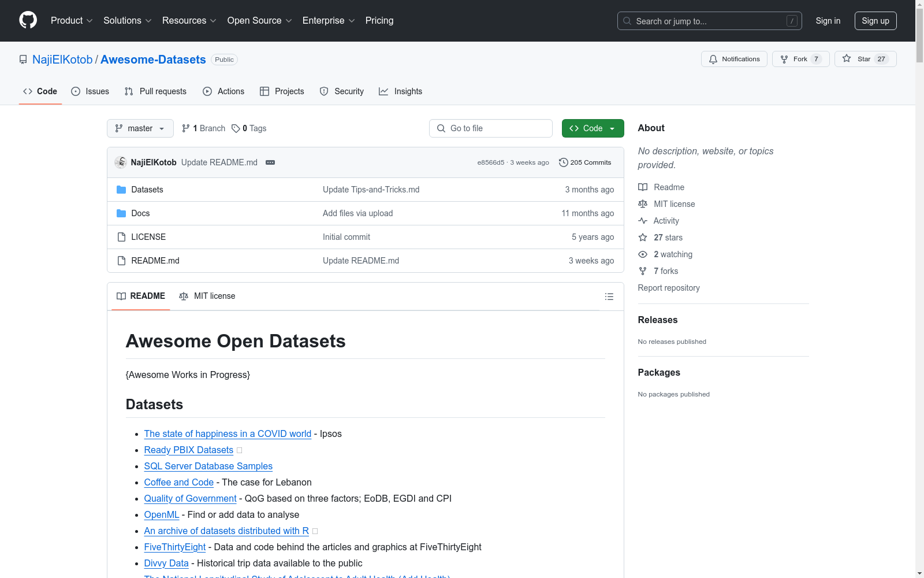Expand the Solutions menu
The width and height of the screenshot is (924, 578).
click(128, 21)
